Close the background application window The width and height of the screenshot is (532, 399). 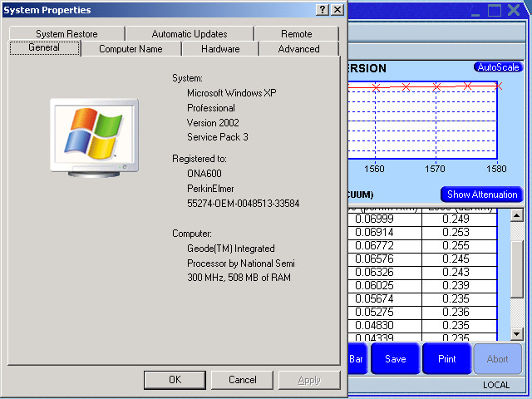click(514, 10)
